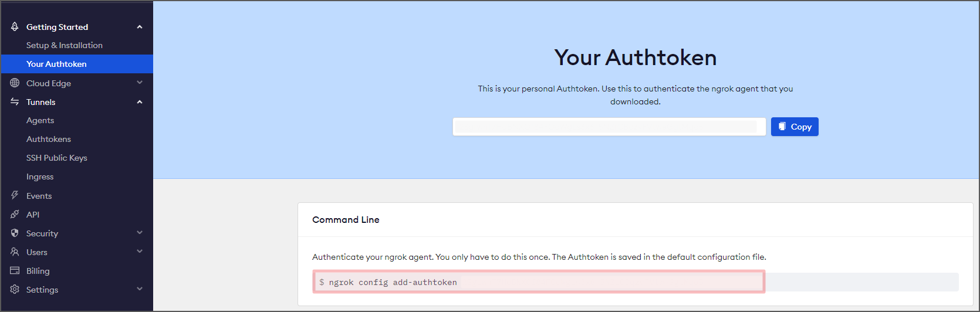Click the ngrok config add-authtoken command
The height and width of the screenshot is (312, 980).
tap(393, 282)
